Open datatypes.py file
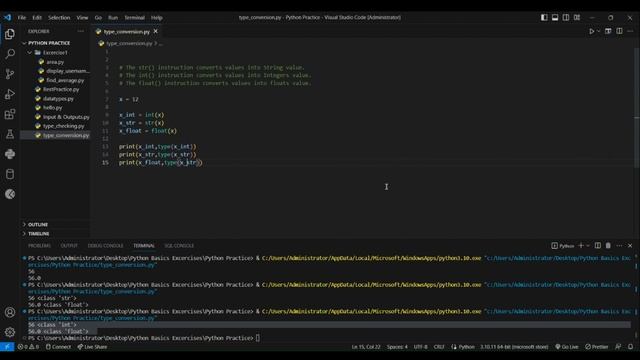Screen dimensions: 640x360 tap(58, 99)
